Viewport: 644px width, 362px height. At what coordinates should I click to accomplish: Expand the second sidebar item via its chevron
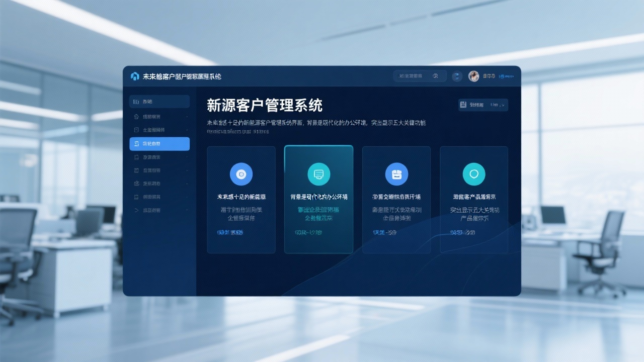(187, 116)
